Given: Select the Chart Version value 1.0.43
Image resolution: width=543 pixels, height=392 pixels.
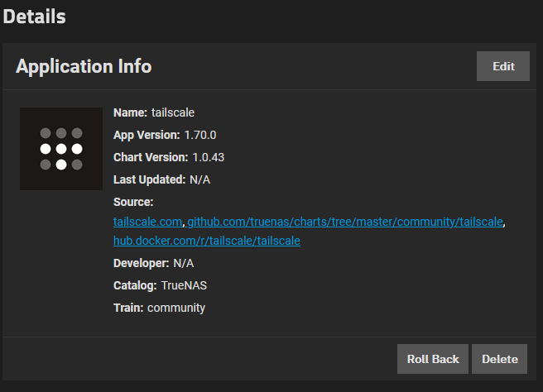Looking at the screenshot, I should tap(208, 157).
